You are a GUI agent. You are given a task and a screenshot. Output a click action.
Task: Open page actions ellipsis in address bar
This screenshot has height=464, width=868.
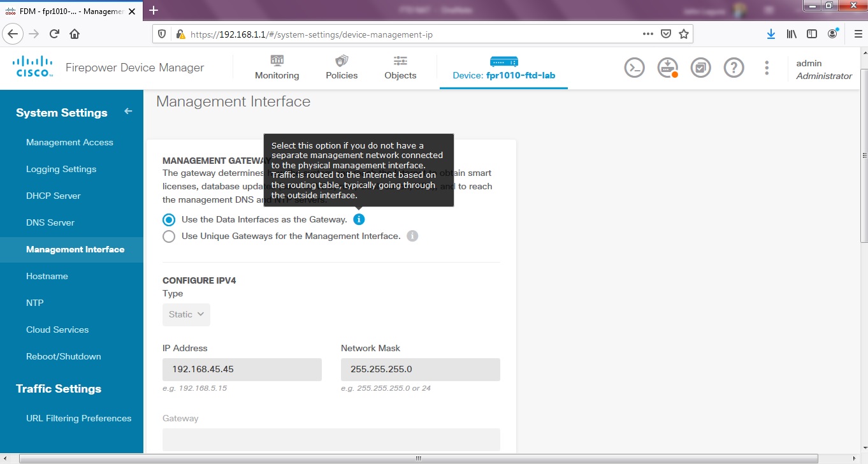click(x=647, y=34)
